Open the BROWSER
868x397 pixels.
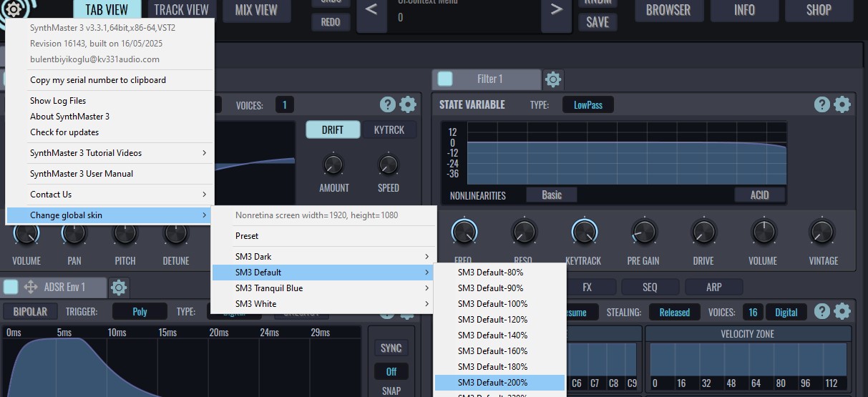[668, 10]
